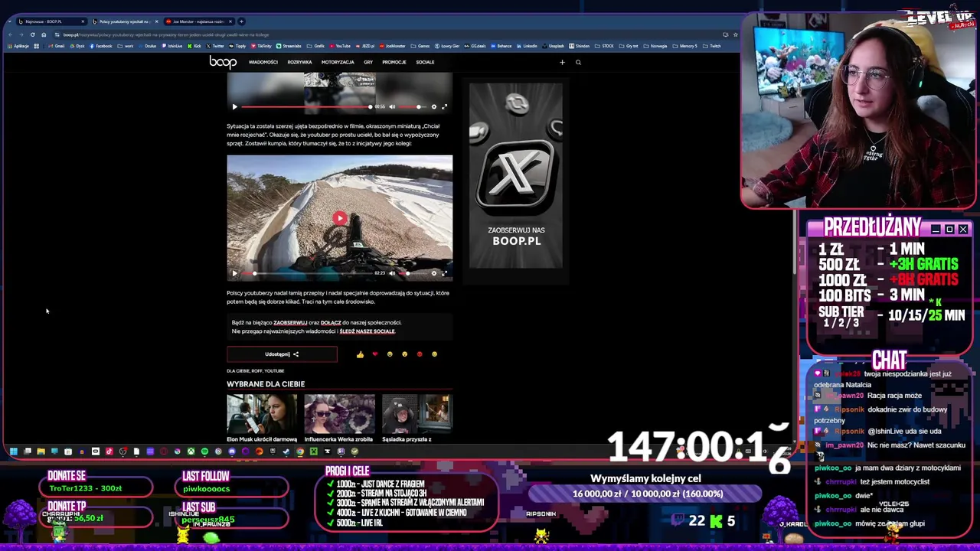Click the X follow banner ad

[516, 176]
